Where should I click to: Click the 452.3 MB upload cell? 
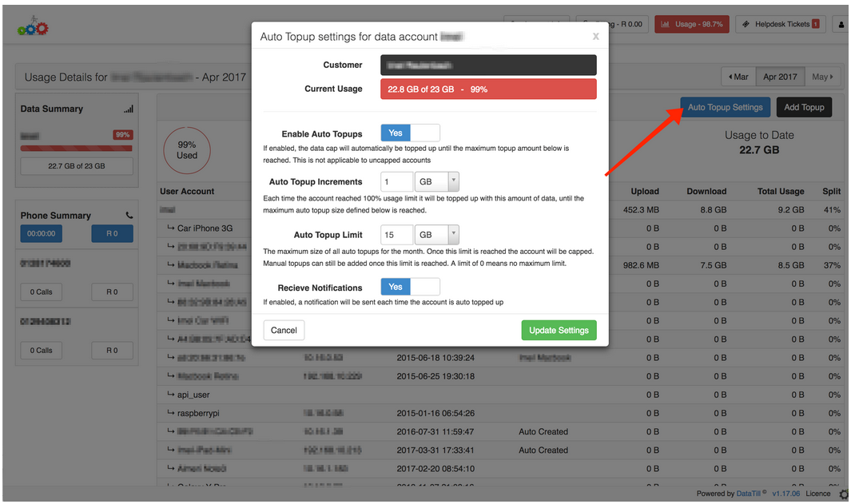641,210
